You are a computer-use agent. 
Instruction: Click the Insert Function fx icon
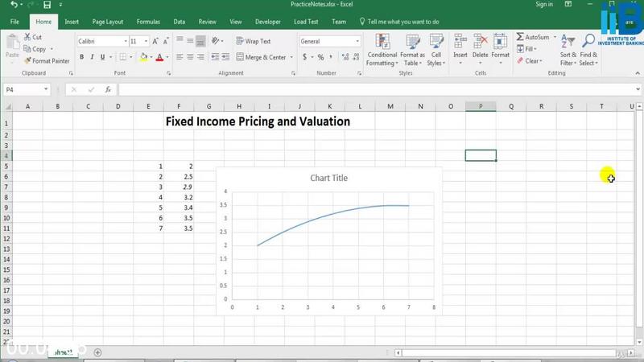click(108, 89)
